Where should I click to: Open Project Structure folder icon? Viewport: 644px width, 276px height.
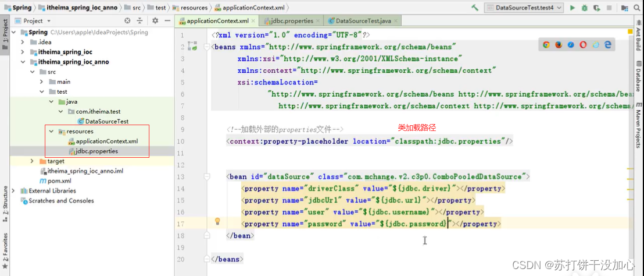tap(625, 8)
